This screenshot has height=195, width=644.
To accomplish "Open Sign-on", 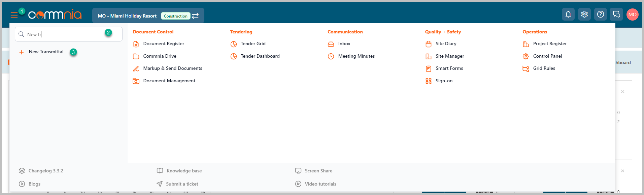I will pos(444,81).
